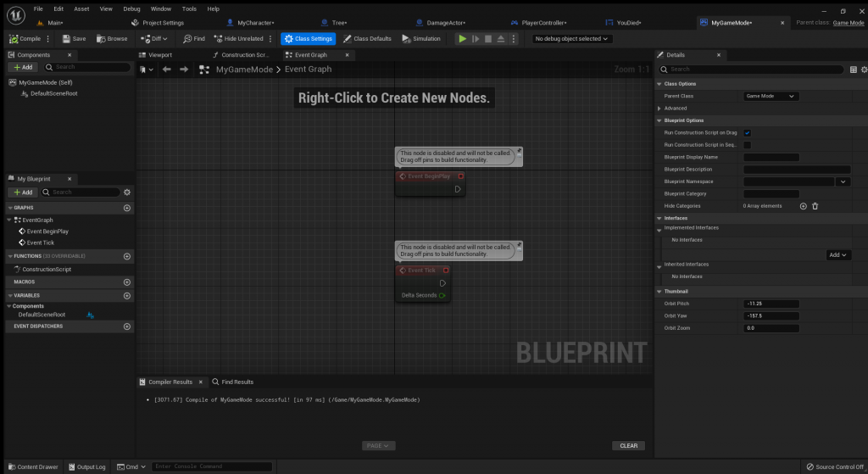The image size is (868, 474).
Task: Open the Find Results tab
Action: click(x=232, y=382)
